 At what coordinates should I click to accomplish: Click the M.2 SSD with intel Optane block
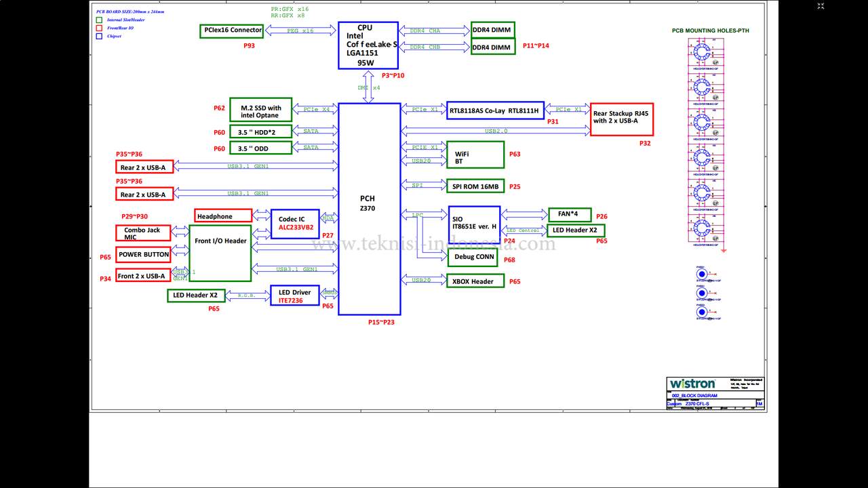(261, 110)
